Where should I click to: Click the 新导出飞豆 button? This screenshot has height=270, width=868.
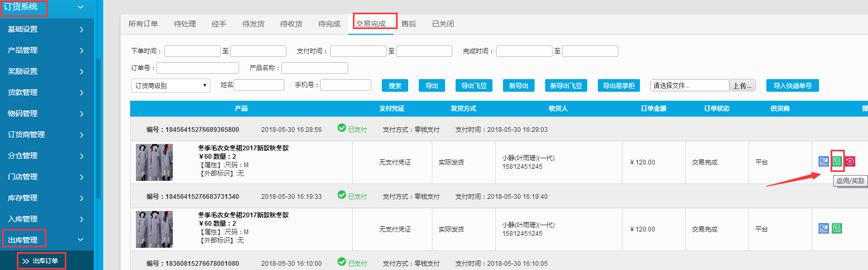click(566, 85)
